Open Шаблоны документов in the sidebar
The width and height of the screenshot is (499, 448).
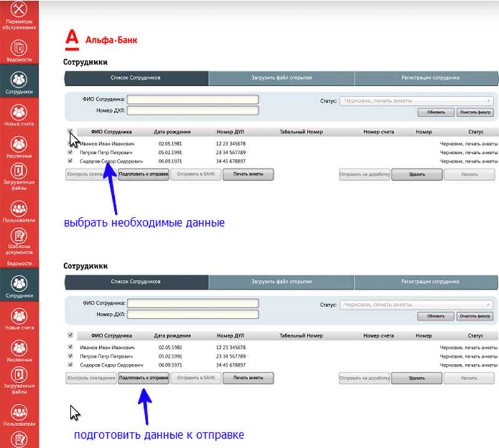(x=19, y=242)
